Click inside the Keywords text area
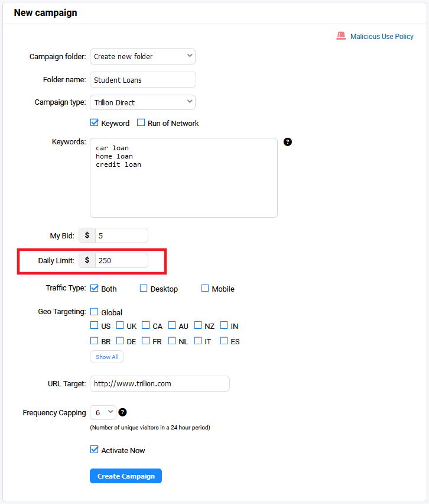 click(184, 177)
